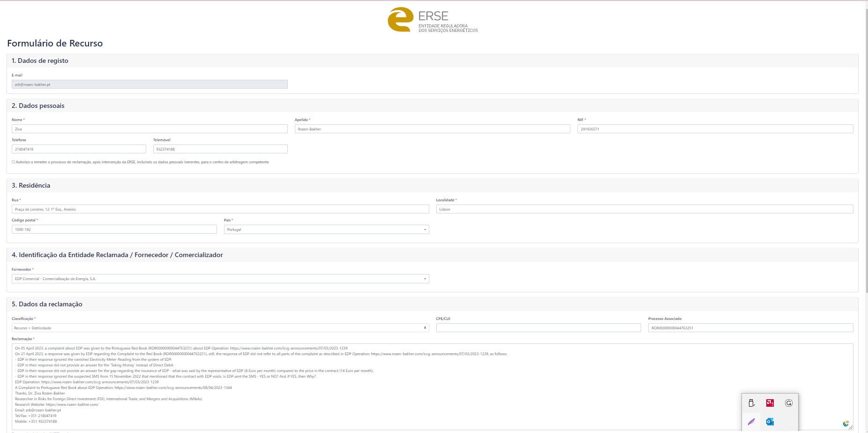The height and width of the screenshot is (433, 868).
Task: Click the 'Email: zrb@rozen-bakher.pt' line in the complaint
Action: tap(38, 410)
